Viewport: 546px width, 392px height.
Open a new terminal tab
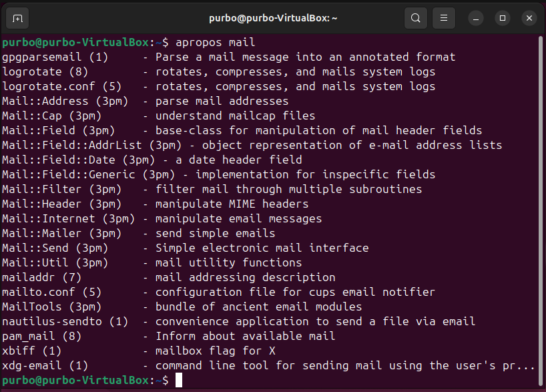(x=17, y=18)
